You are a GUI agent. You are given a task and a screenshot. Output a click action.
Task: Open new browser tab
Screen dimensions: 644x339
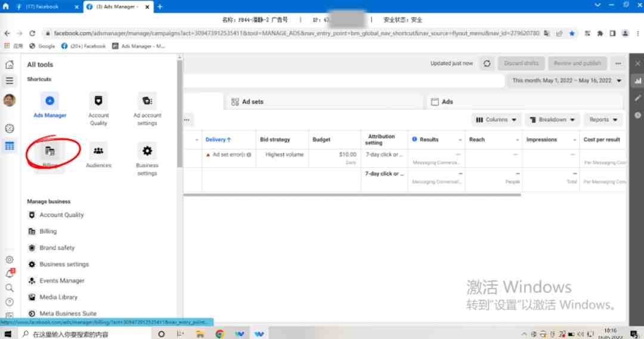pos(160,7)
